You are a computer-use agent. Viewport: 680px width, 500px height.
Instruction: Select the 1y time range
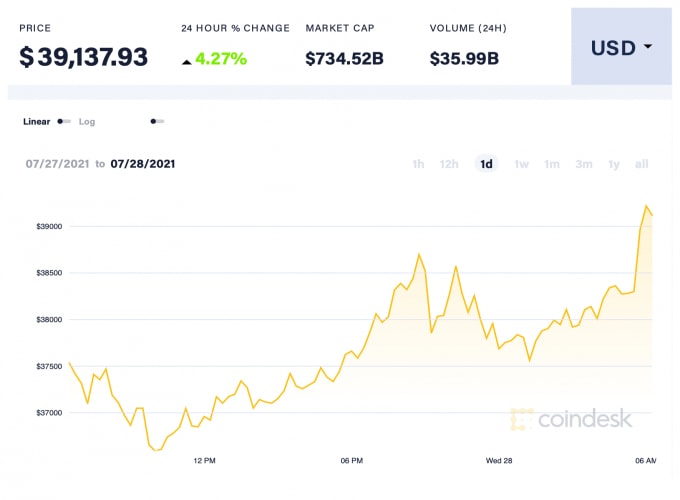coord(614,164)
